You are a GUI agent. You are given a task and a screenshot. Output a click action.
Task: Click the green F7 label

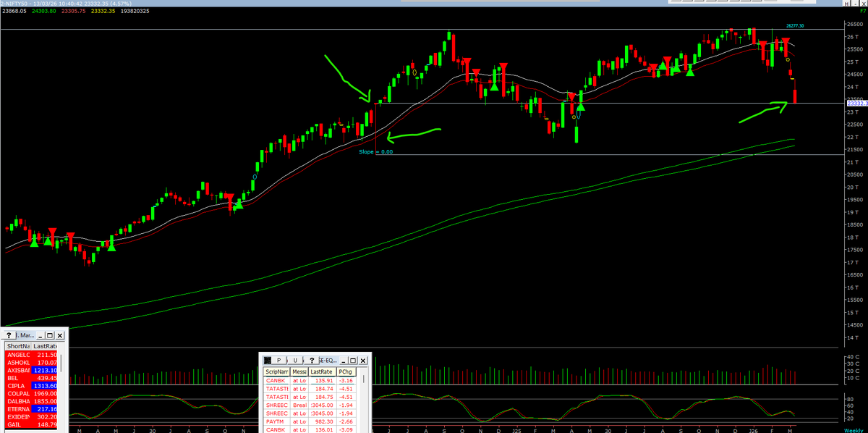pos(863,12)
